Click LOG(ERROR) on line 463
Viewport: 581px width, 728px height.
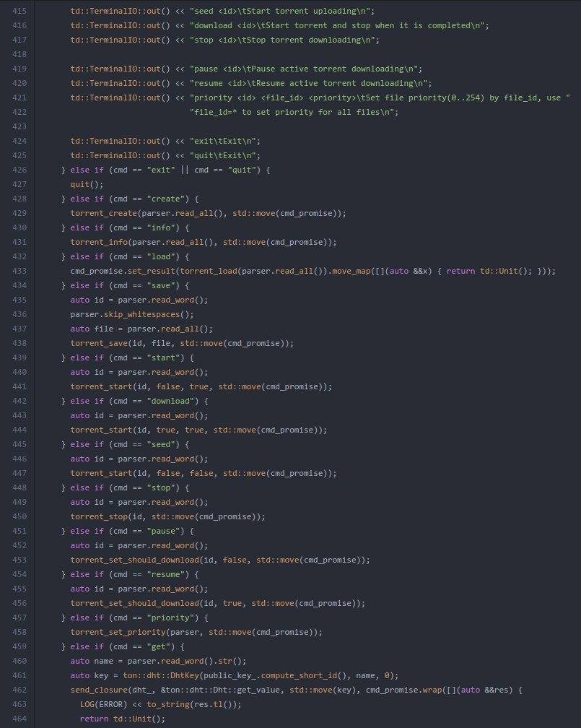[x=104, y=704]
